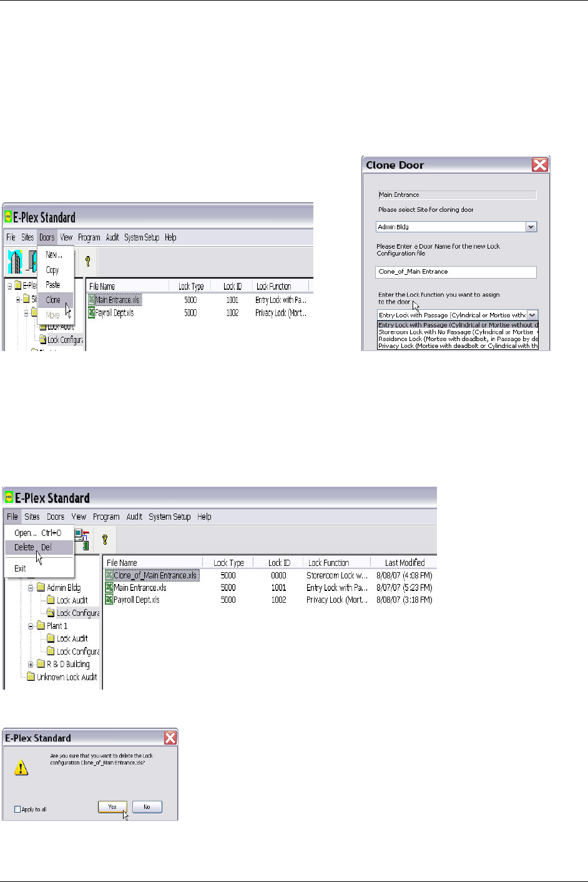Click folder icon of Lock Audit under Admin Bldg
The height and width of the screenshot is (882, 588).
click(51, 600)
